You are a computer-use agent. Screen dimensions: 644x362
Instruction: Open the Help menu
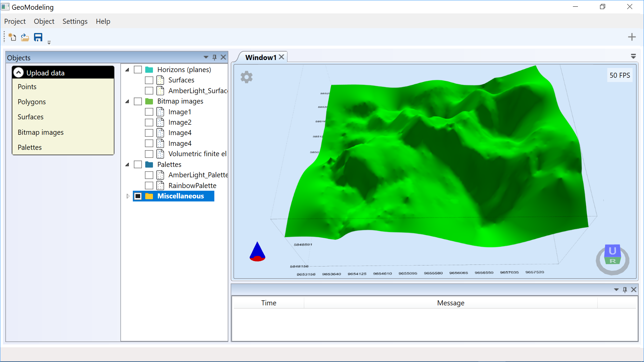pos(103,21)
